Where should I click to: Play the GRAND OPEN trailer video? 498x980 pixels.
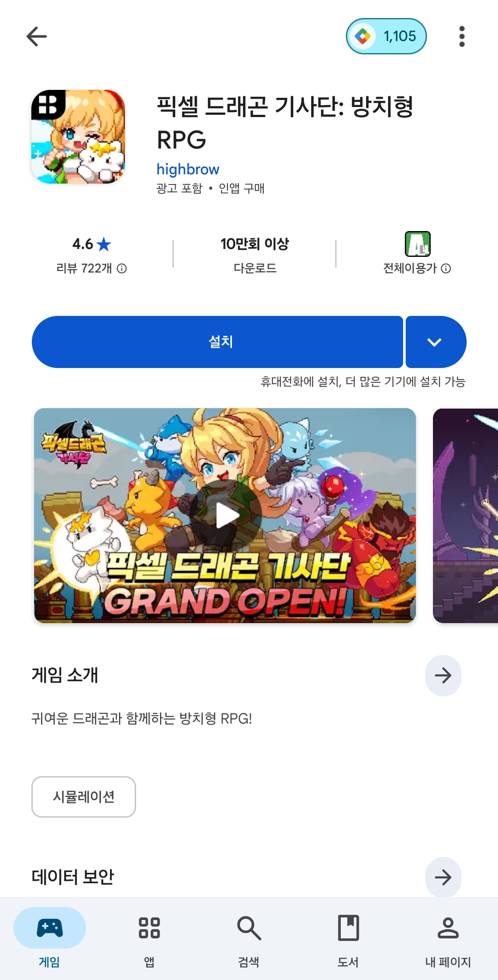tap(225, 515)
